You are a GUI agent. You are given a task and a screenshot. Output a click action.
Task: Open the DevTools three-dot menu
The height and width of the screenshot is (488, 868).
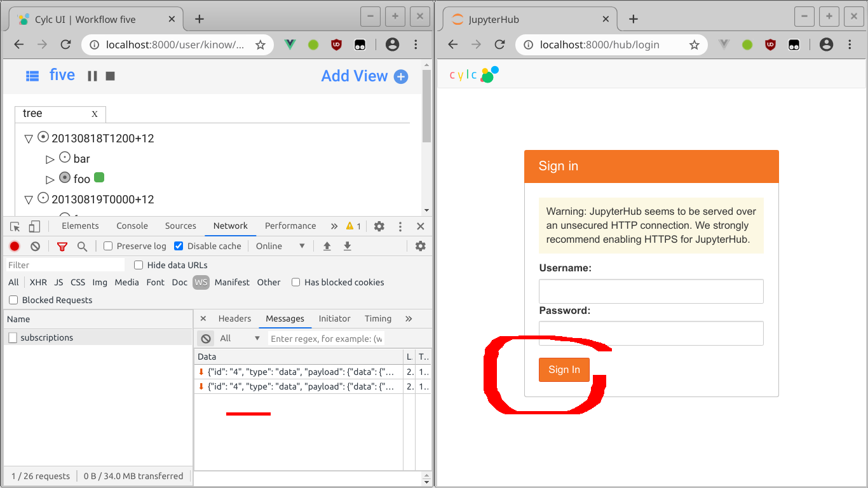click(400, 226)
